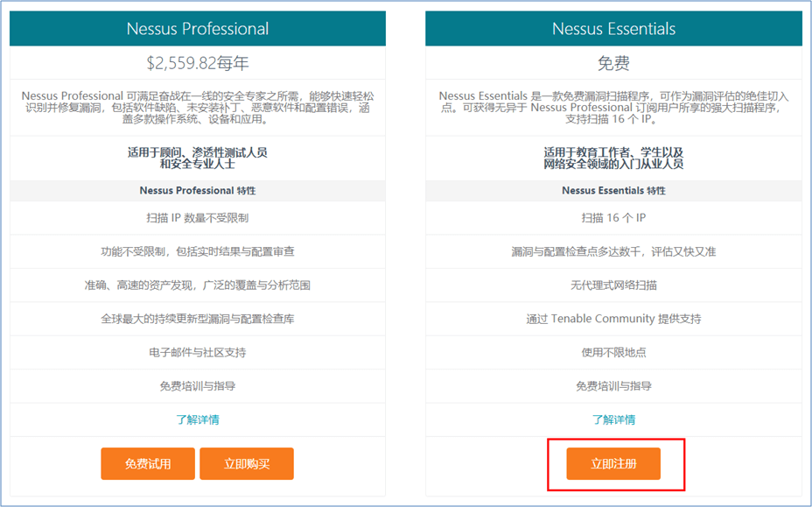Click the 扫描 16 个 IP row
The width and height of the screenshot is (812, 507).
pos(613,218)
